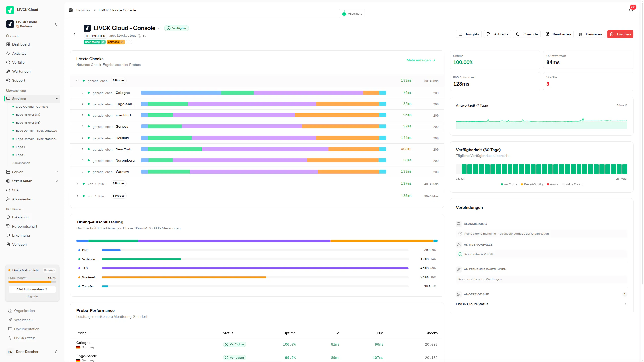Open Dokumentation link
This screenshot has width=644, height=362.
[32, 329]
